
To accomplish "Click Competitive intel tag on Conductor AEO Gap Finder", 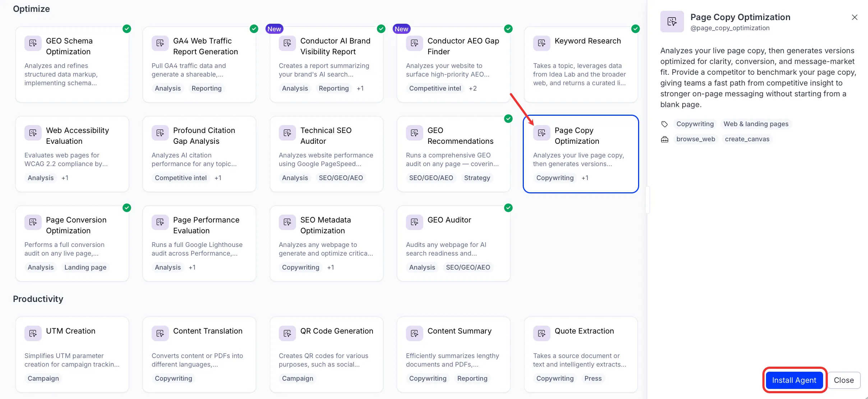I will (435, 88).
